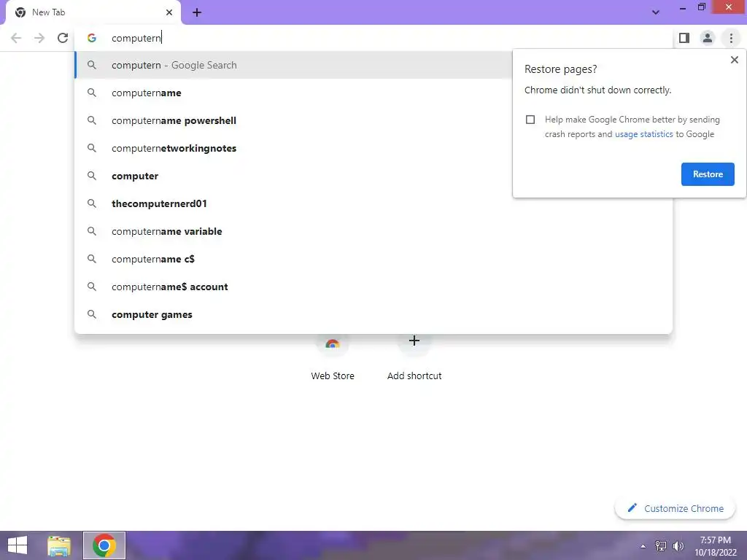
Task: Click the network tray icon
Action: pyautogui.click(x=660, y=546)
